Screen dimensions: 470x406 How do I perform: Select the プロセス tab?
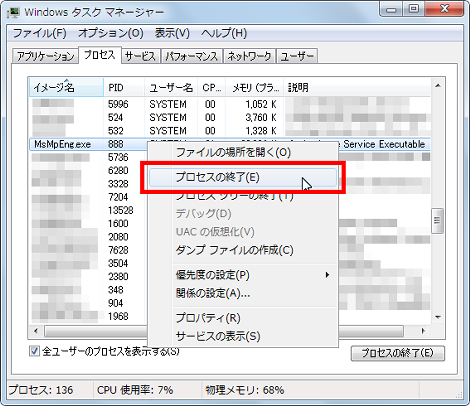(x=100, y=55)
